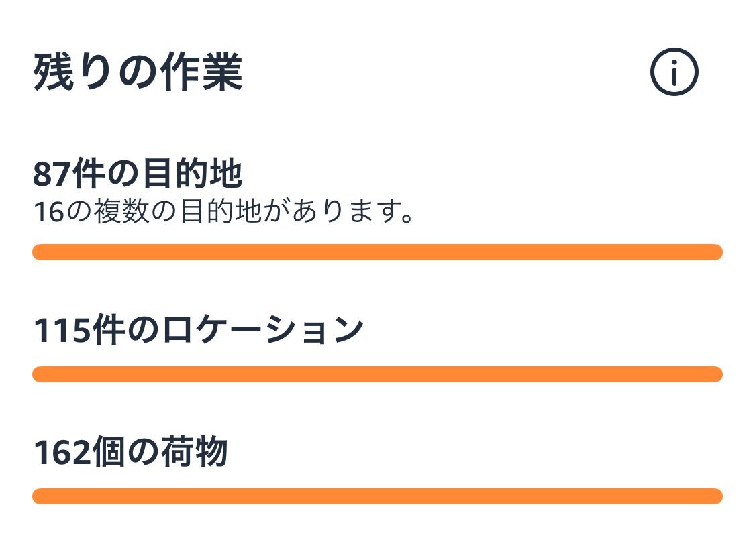Click the orange progress bar under 目的地

pyautogui.click(x=377, y=252)
